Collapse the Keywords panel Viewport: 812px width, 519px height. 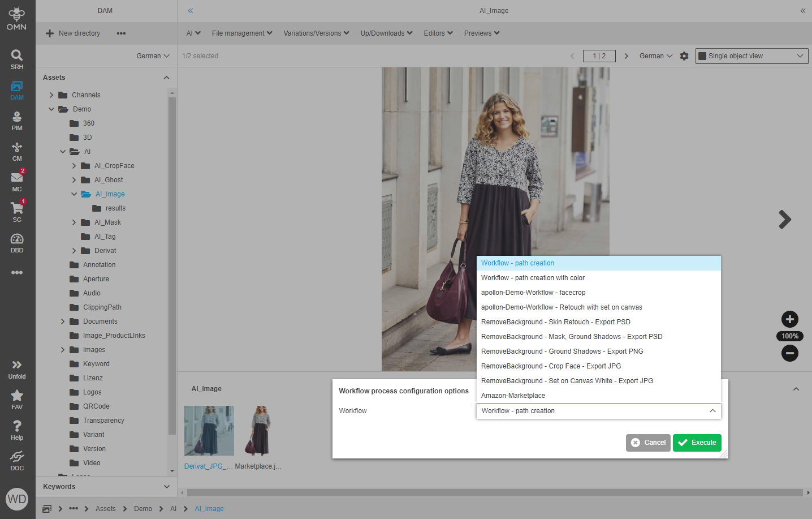[x=166, y=487]
